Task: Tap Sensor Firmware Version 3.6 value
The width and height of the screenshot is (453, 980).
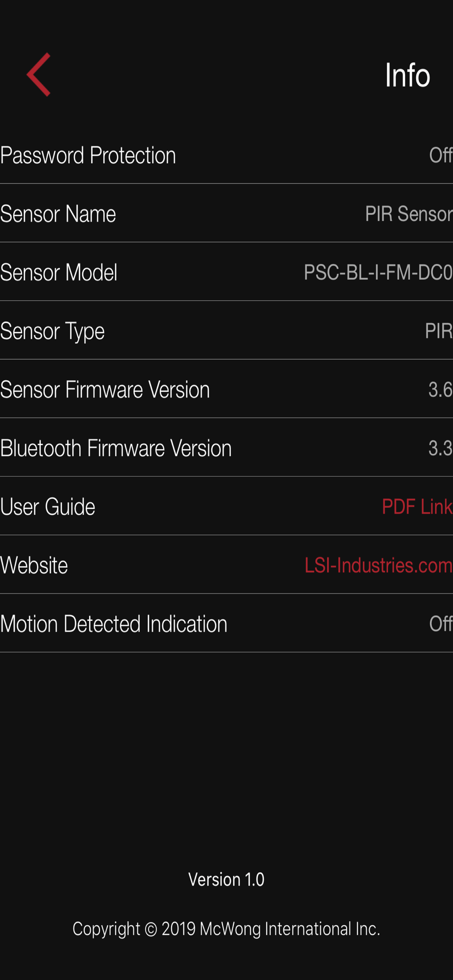Action: [440, 390]
